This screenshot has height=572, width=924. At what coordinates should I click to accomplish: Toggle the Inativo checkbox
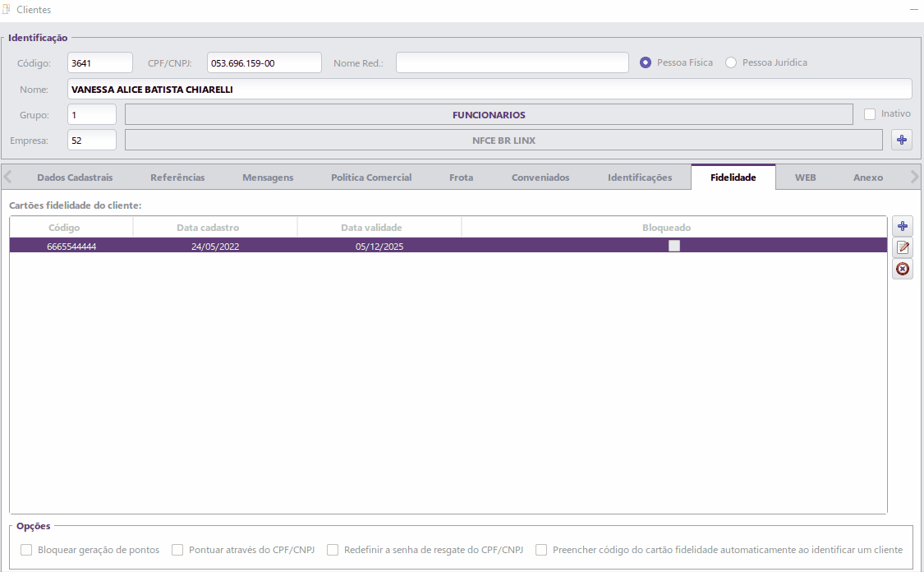click(870, 114)
